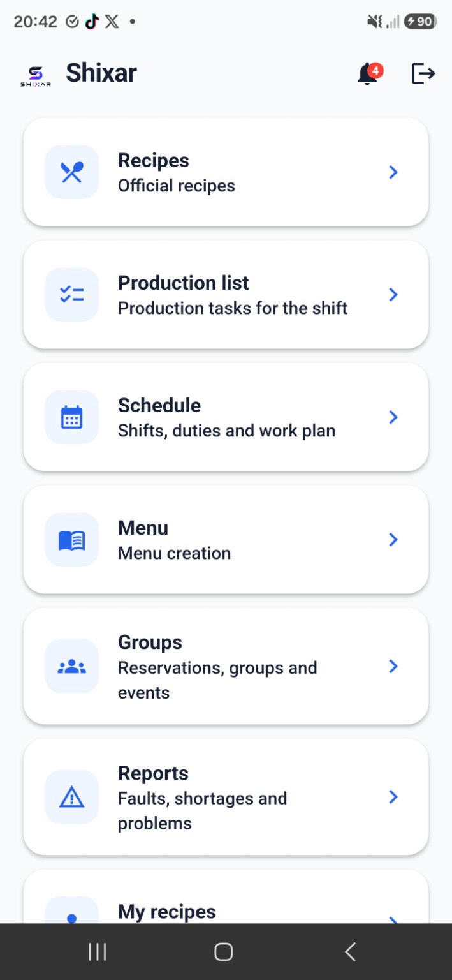Tap the logout icon in the header
This screenshot has height=980, width=452.
pos(423,73)
